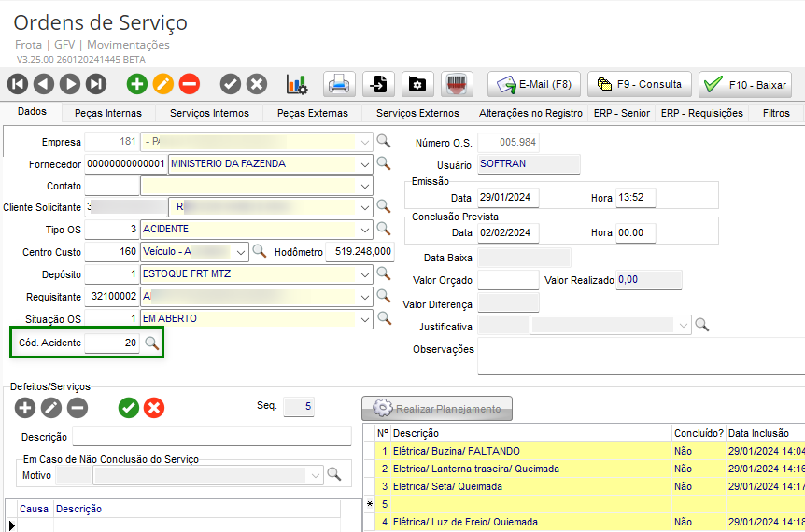Click the printer icon
This screenshot has height=532, width=805.
click(339, 84)
